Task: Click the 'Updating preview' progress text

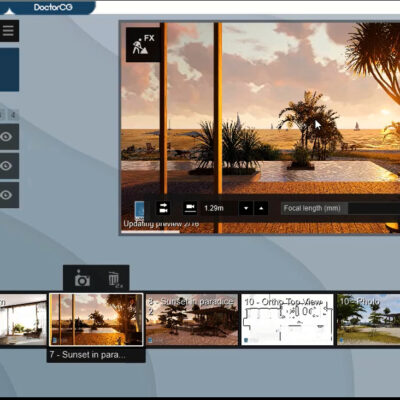Action: 161,224
